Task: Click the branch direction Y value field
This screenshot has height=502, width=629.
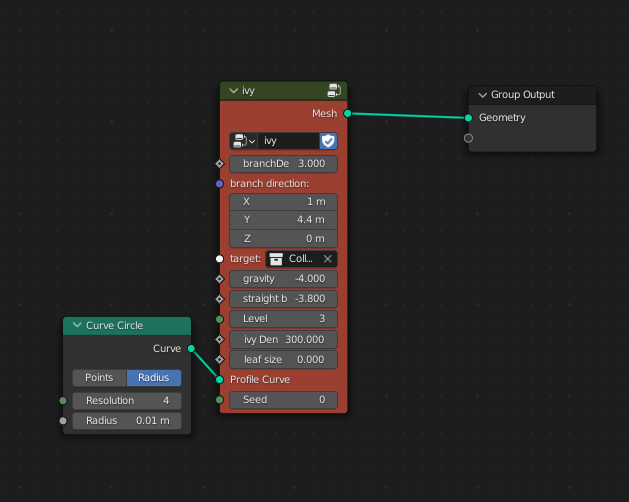Action: [284, 220]
